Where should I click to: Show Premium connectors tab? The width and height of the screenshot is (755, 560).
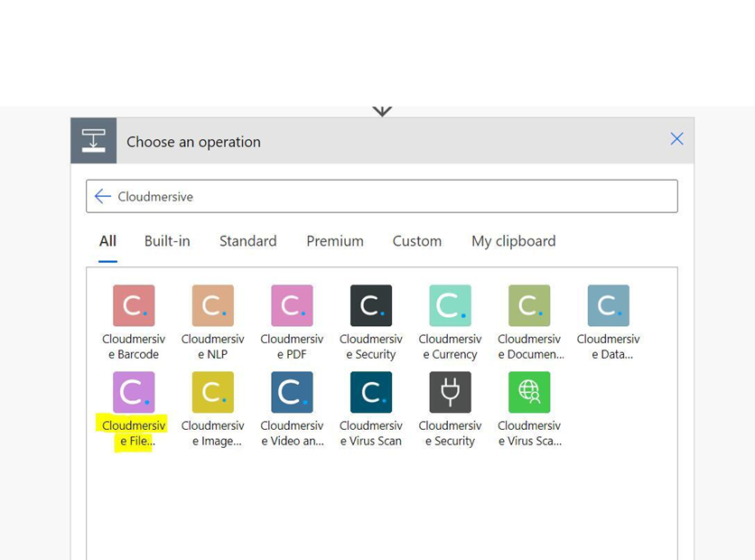(335, 241)
